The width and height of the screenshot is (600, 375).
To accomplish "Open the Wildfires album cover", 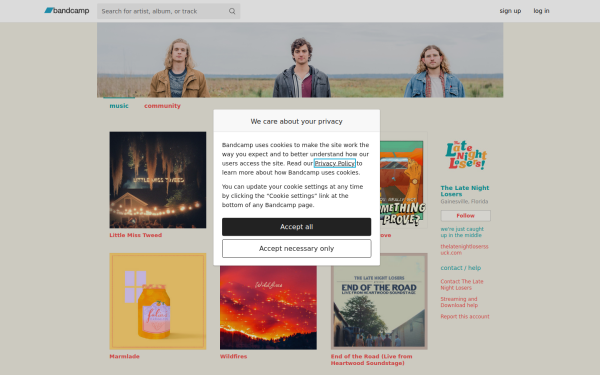I will coord(268,308).
